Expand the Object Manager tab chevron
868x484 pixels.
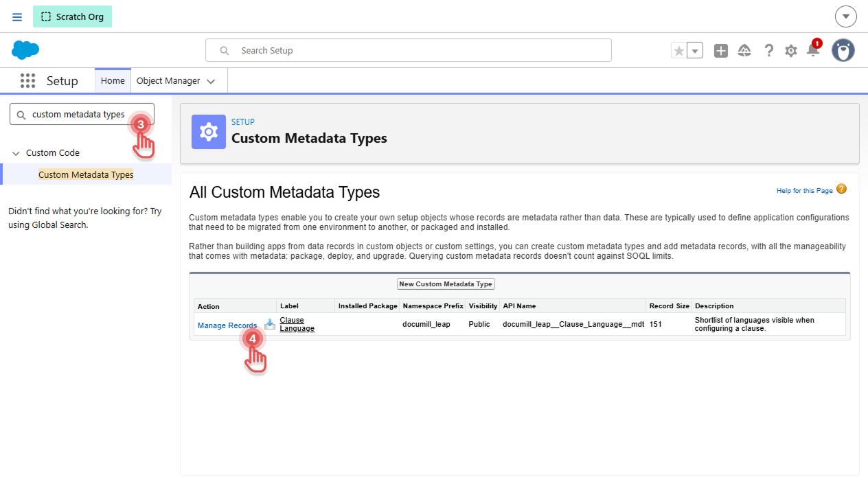click(211, 81)
